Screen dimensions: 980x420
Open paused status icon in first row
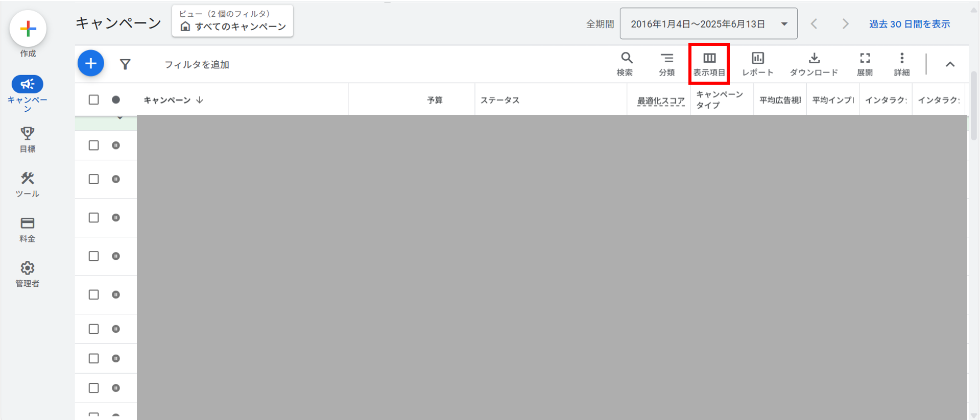point(116,145)
